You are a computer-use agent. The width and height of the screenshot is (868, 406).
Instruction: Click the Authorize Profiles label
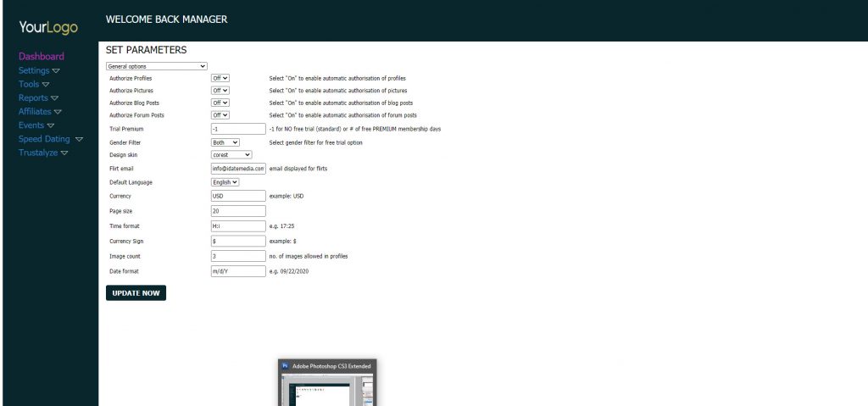coord(131,79)
